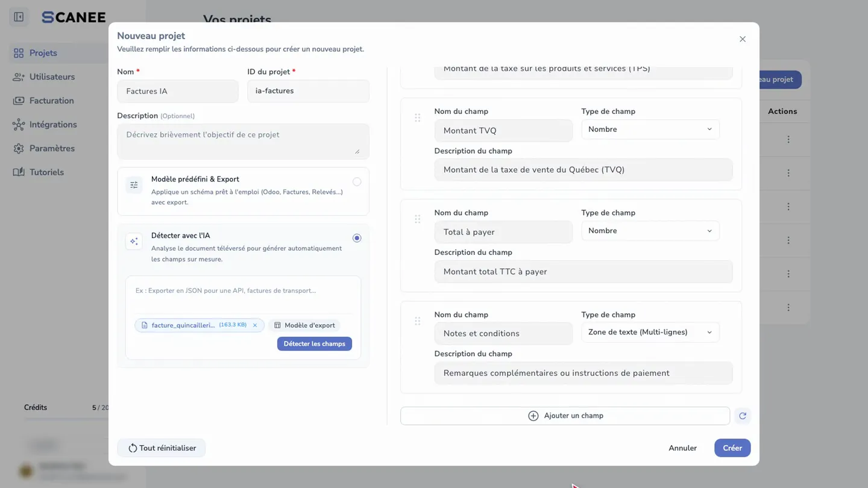Image resolution: width=868 pixels, height=488 pixels.
Task: Open type dropdown for Total à payer
Action: (x=650, y=231)
